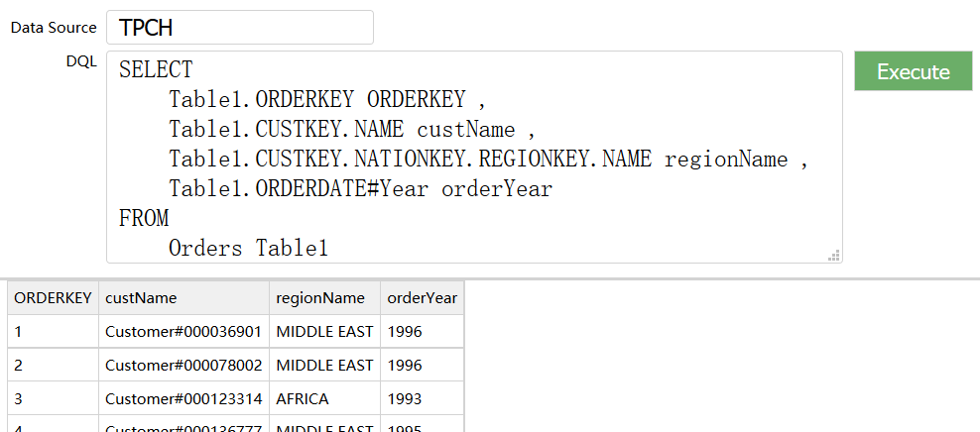Screen dimensions: 980x432
Task: Click the FROM keyword in the DQL editor
Action: click(144, 219)
